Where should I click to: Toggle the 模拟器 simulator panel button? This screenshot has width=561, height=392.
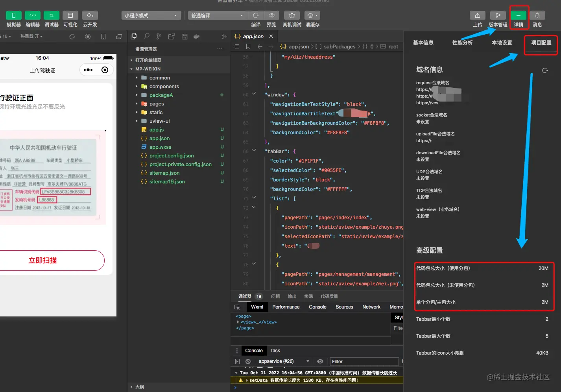pyautogui.click(x=14, y=15)
